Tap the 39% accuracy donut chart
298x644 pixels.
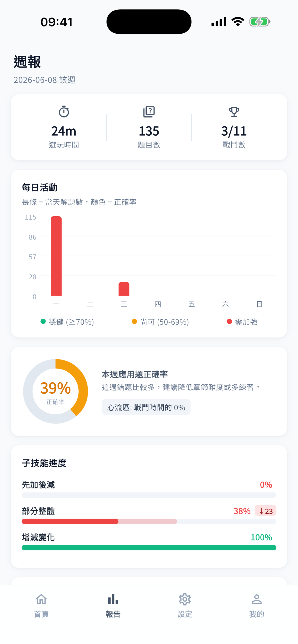[55, 391]
